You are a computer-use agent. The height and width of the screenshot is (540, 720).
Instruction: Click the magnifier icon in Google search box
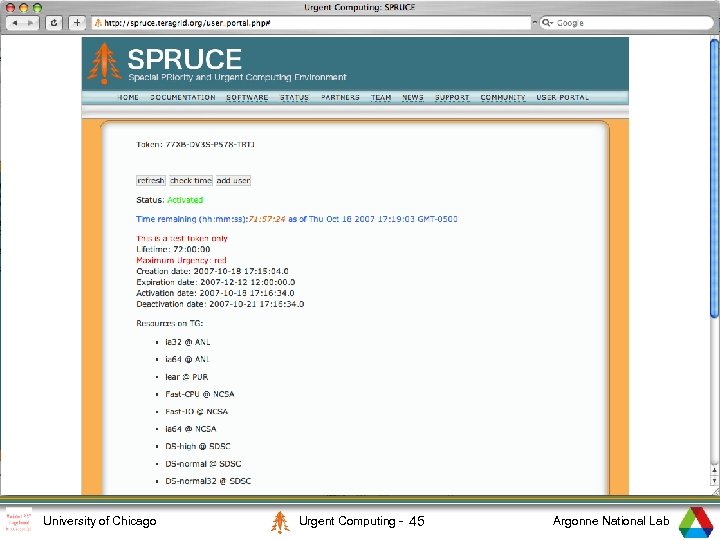tap(547, 22)
